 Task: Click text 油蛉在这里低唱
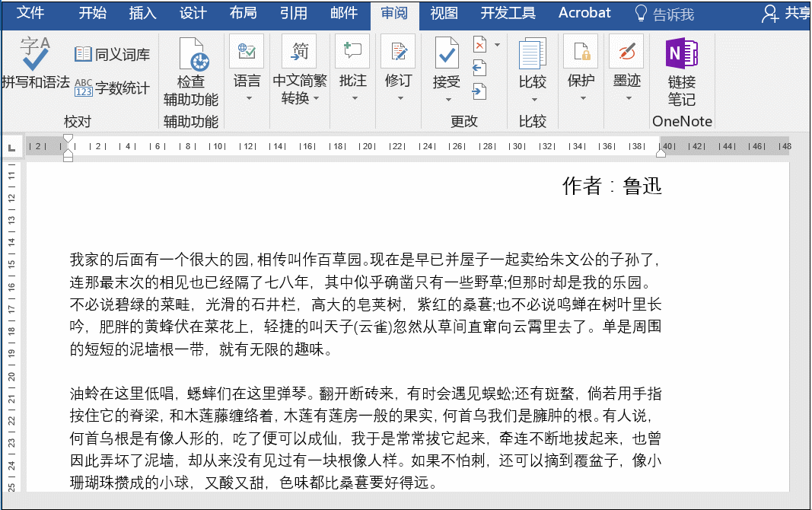coord(123,394)
